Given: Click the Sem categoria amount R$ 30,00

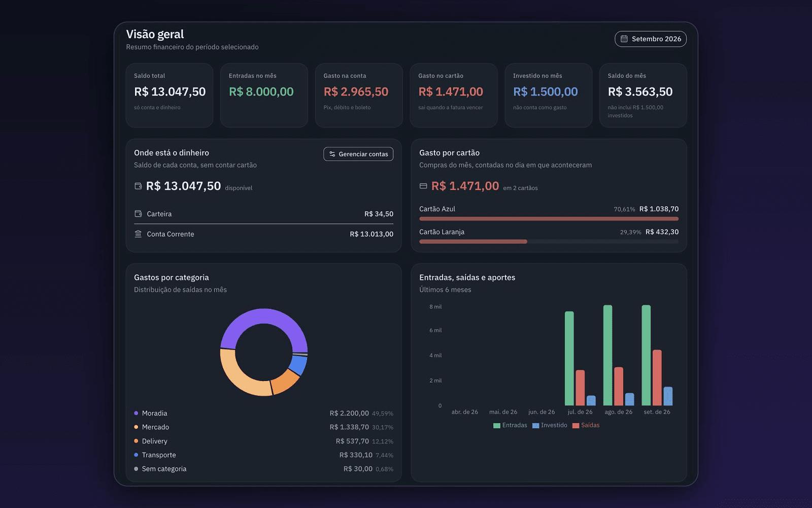Looking at the screenshot, I should click(358, 469).
